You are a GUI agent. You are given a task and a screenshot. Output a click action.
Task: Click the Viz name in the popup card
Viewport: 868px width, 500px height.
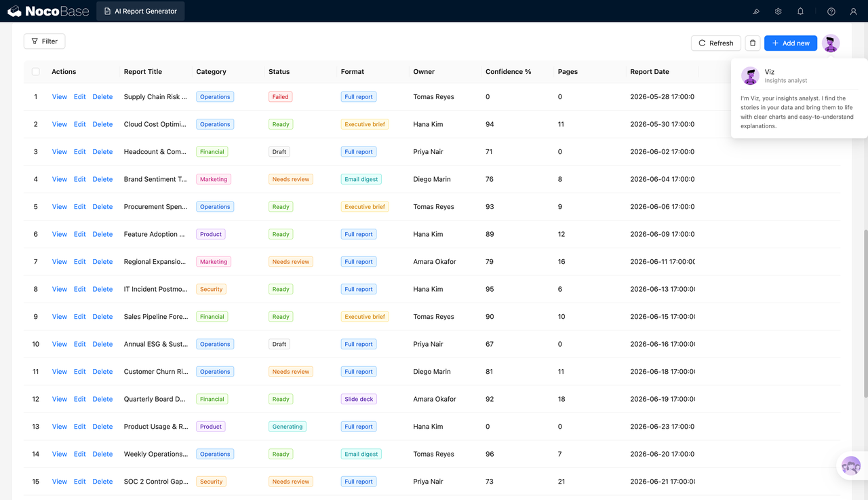pos(770,71)
